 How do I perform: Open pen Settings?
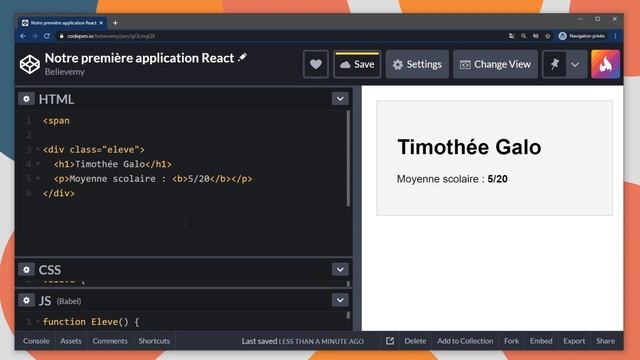point(417,64)
